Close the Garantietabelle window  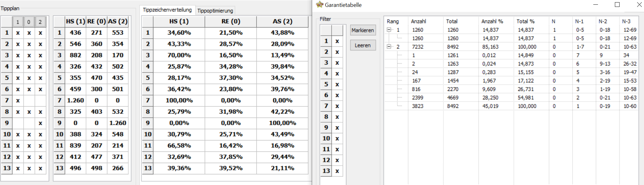(x=639, y=5)
